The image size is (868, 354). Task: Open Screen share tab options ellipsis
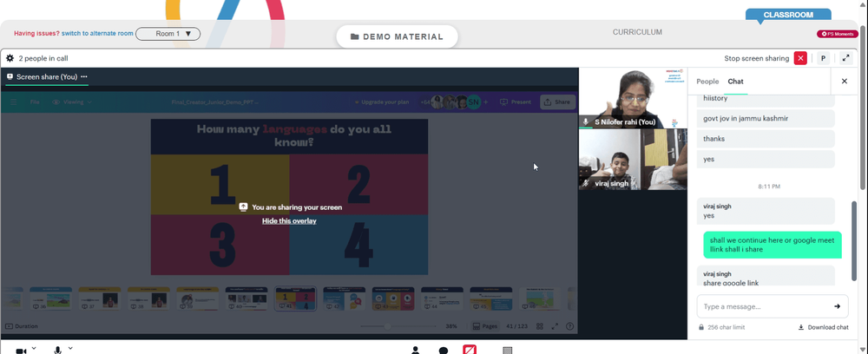[x=83, y=77]
